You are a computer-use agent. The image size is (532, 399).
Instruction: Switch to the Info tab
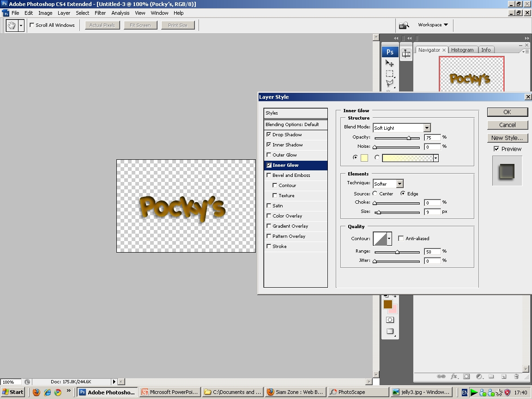tap(486, 50)
